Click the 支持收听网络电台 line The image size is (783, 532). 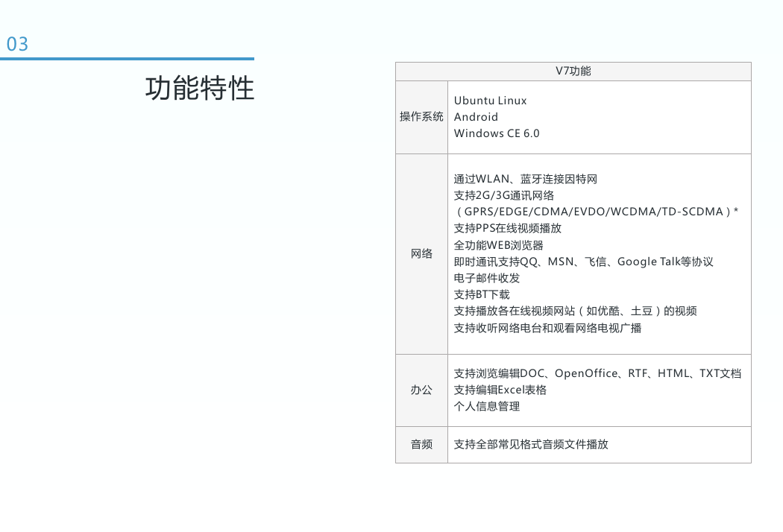click(548, 328)
